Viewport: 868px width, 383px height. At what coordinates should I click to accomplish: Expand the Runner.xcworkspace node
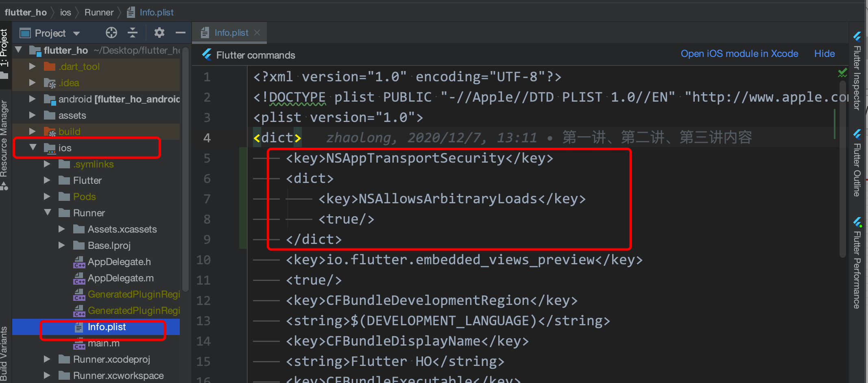pyautogui.click(x=47, y=375)
